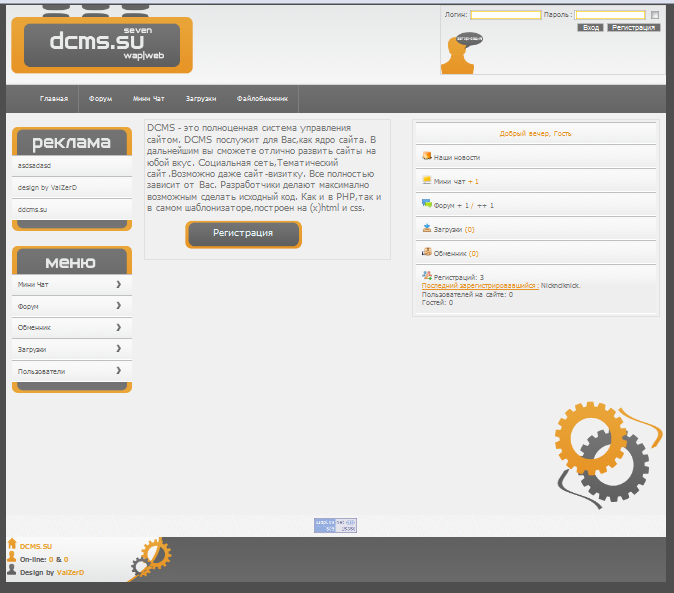The width and height of the screenshot is (674, 593).
Task: Click the news icon beside Наши новости
Action: coord(426,156)
